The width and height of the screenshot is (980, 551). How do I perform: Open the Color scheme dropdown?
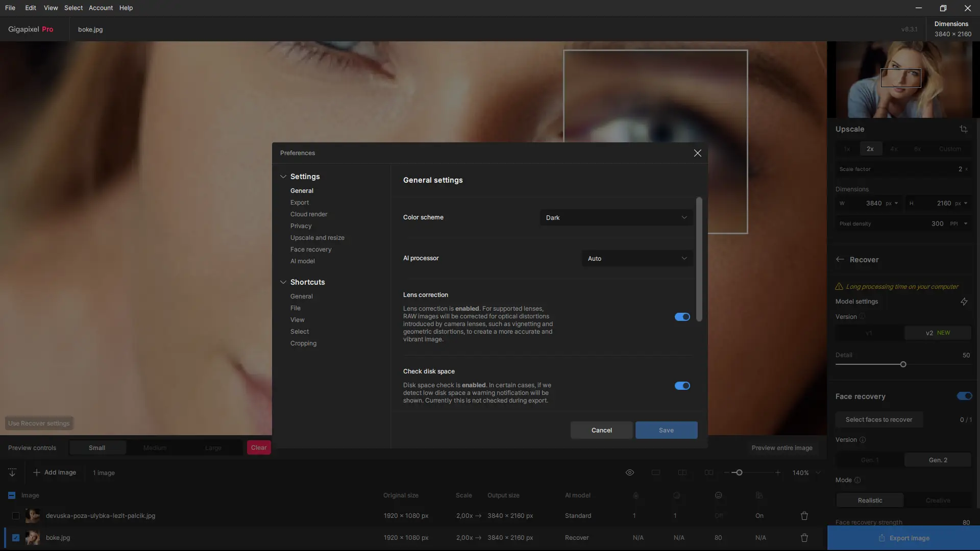click(x=616, y=218)
